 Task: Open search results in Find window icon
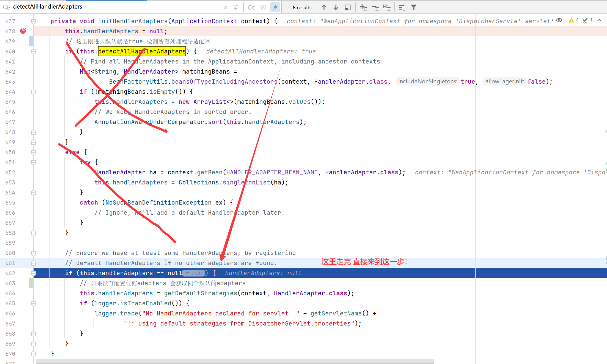point(348,7)
